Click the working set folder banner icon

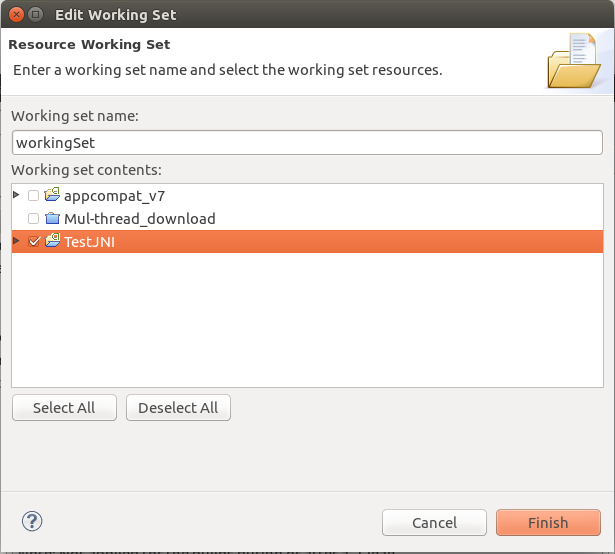click(573, 61)
